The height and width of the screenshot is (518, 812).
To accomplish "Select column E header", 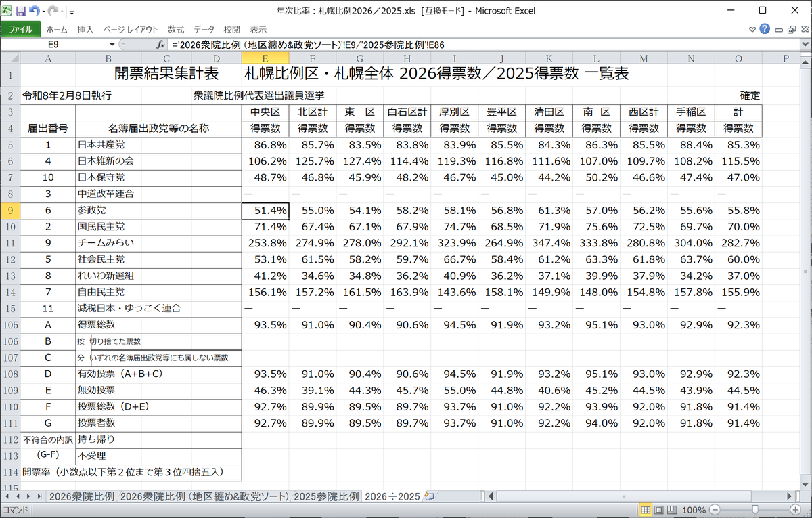I will (265, 58).
